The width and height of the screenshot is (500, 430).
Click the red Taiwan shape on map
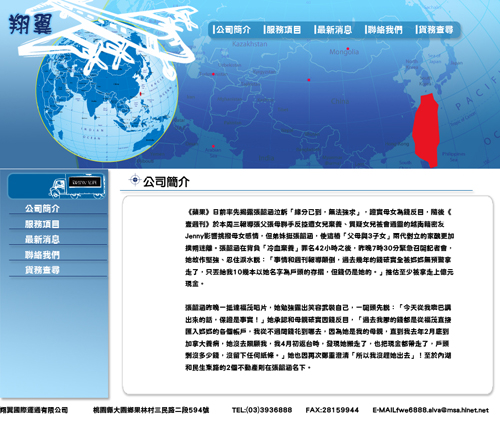click(x=426, y=130)
